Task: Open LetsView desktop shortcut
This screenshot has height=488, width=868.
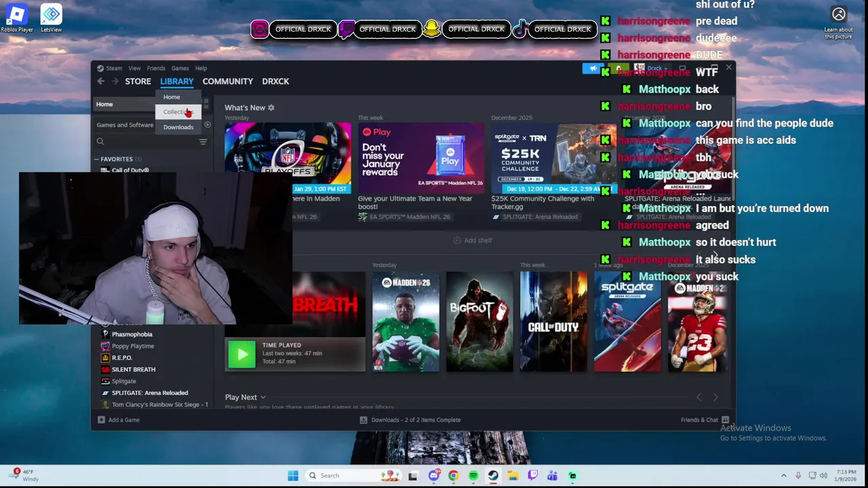Action: (x=51, y=18)
